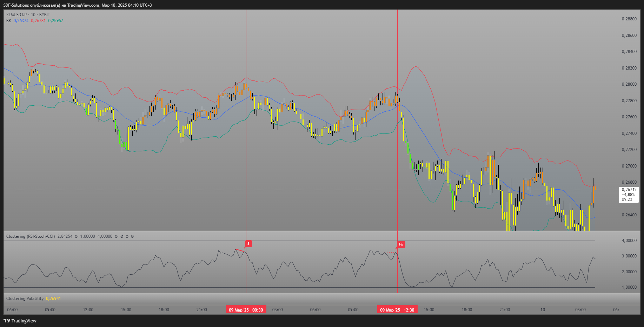Image resolution: width=644 pixels, height=327 pixels.
Task: Click the red "Hs" signal marker
Action: click(401, 244)
